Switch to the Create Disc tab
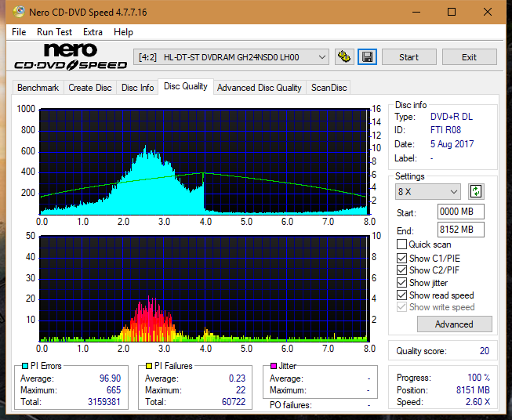512x420 pixels. [90, 88]
